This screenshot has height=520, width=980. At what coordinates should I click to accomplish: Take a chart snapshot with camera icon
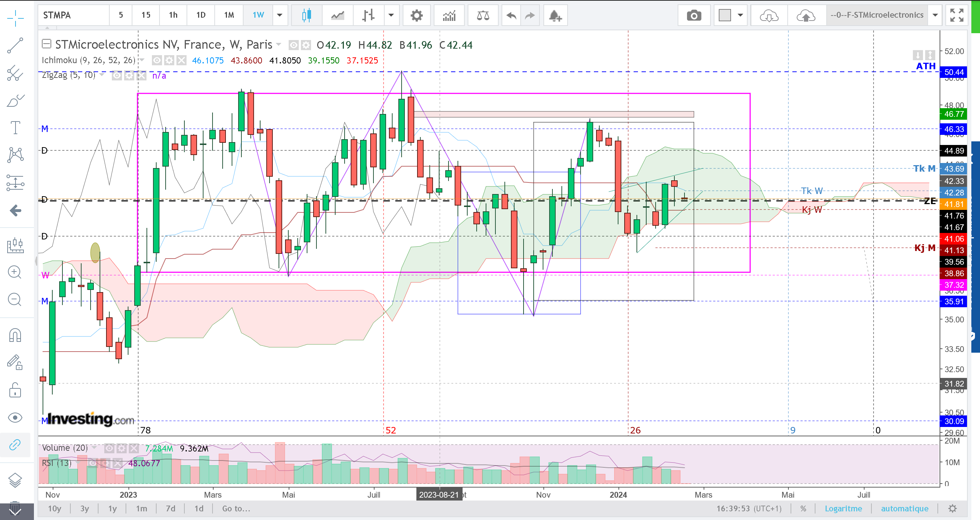point(694,15)
